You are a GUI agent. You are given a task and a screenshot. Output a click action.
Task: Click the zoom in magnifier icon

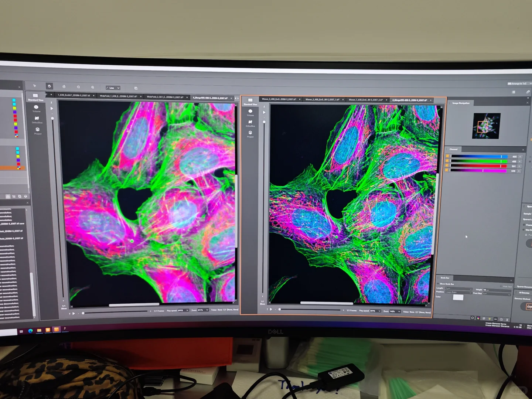92,87
